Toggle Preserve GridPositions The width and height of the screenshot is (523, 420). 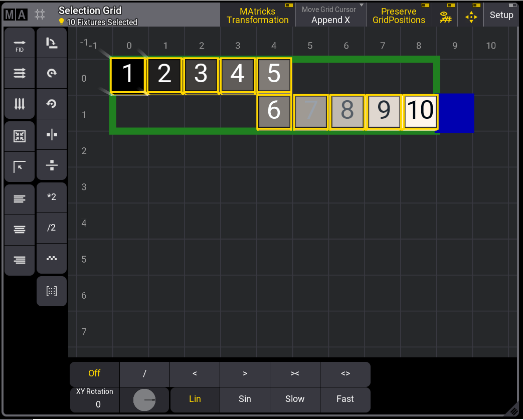click(x=399, y=15)
